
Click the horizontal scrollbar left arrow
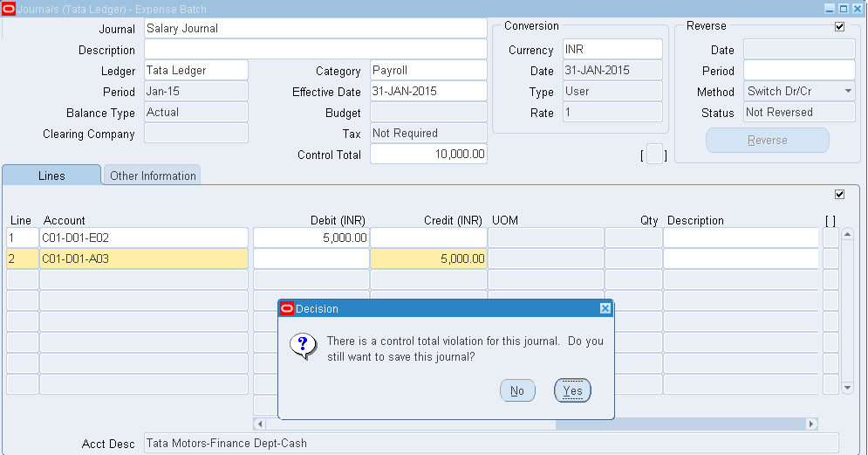(x=259, y=424)
